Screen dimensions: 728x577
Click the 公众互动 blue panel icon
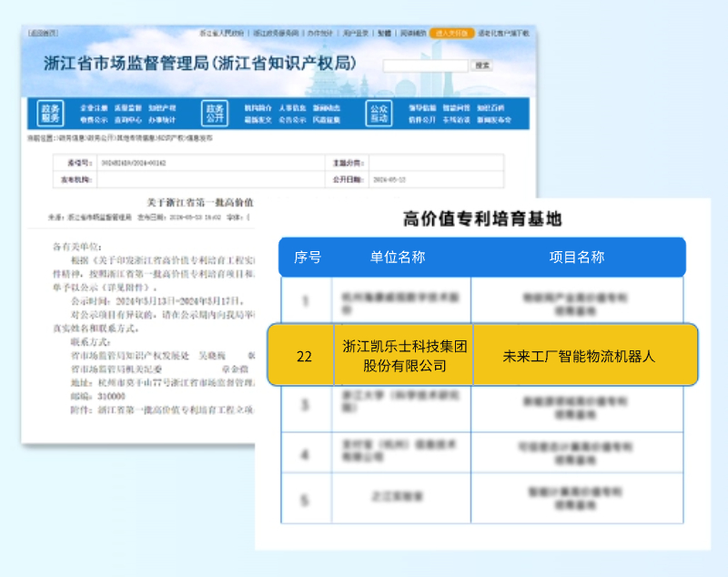379,110
